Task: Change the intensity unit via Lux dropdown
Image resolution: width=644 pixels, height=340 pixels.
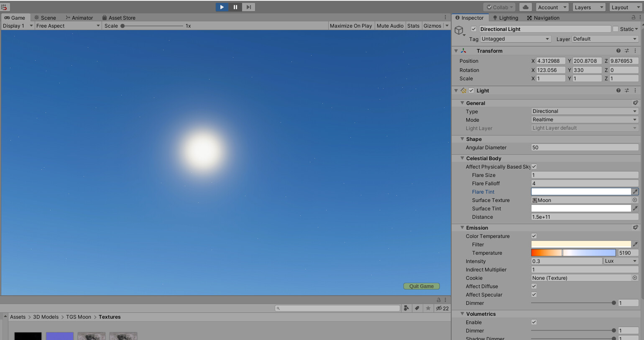Action: pyautogui.click(x=620, y=261)
